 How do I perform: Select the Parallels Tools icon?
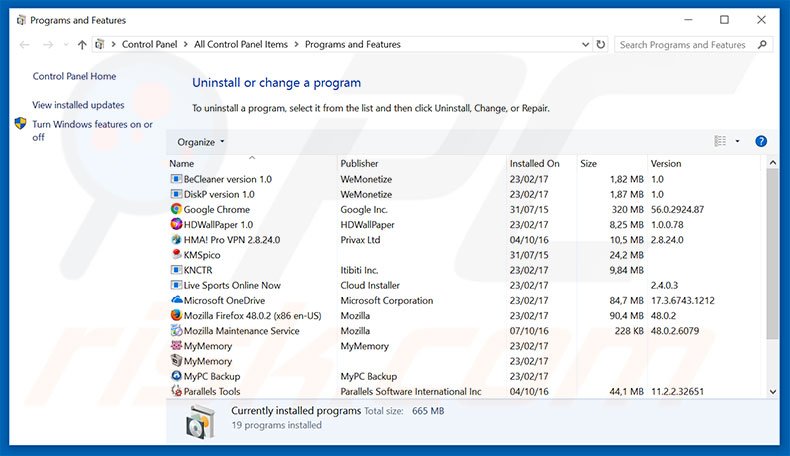click(176, 391)
